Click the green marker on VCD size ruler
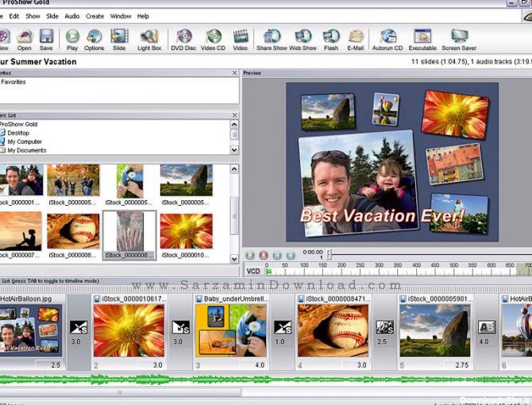 [268, 272]
